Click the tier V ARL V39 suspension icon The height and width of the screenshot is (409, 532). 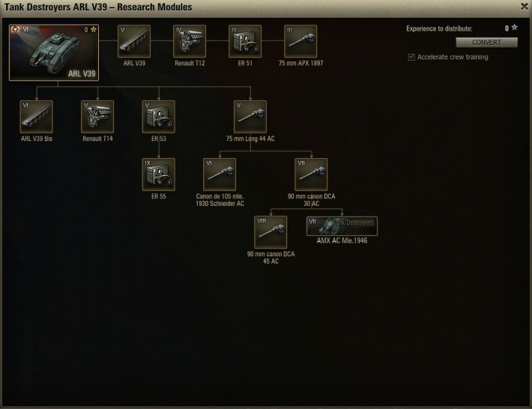(134, 41)
